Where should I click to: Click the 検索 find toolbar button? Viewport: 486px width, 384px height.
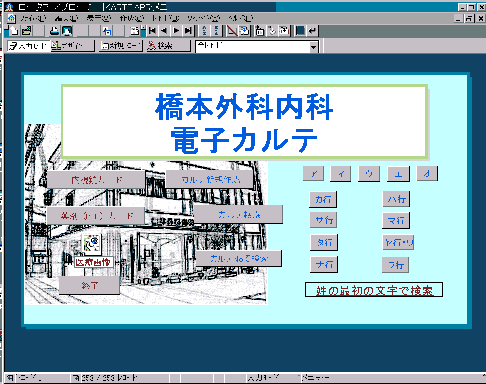(168, 46)
